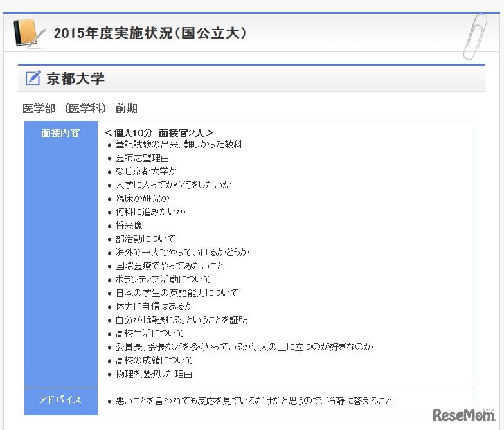504x430 pixels.
Task: Click the 京都大学 section title
Action: pyautogui.click(x=76, y=78)
